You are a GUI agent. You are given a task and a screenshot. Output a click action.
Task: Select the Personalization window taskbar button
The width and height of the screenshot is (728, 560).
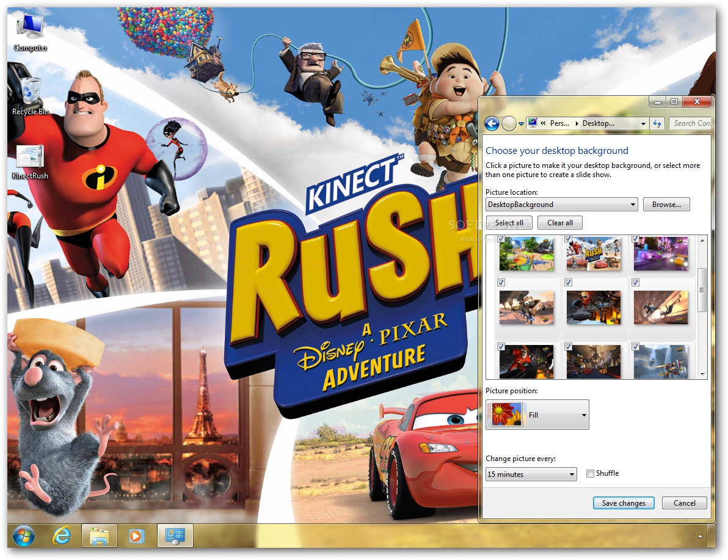click(175, 536)
